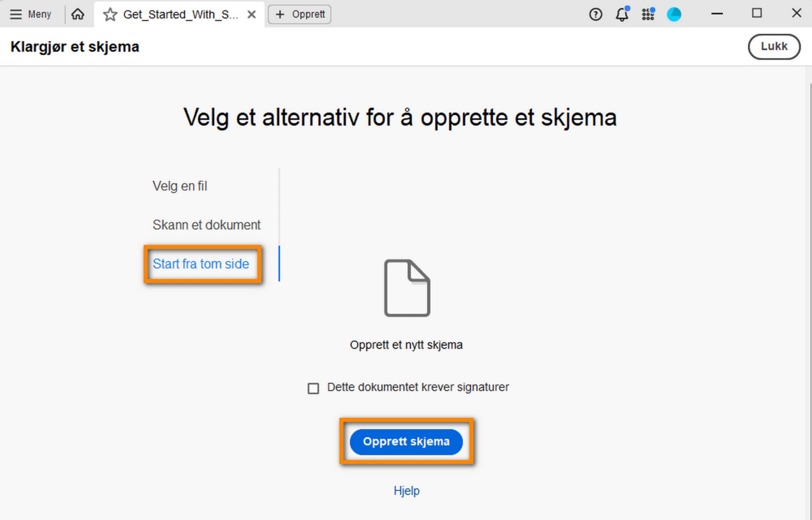Open the Meny hamburger menu
Viewport: 812px width, 520px height.
point(16,14)
